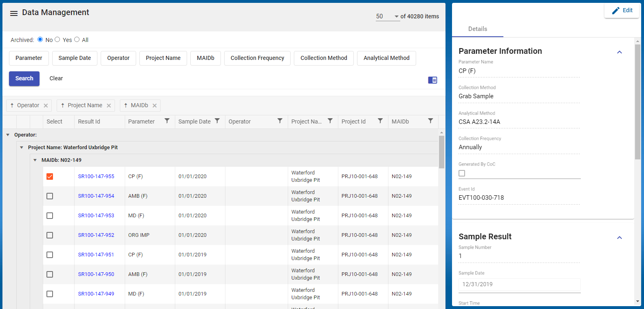The image size is (644, 309).
Task: Toggle the Generated By CoC checkbox
Action: 462,173
